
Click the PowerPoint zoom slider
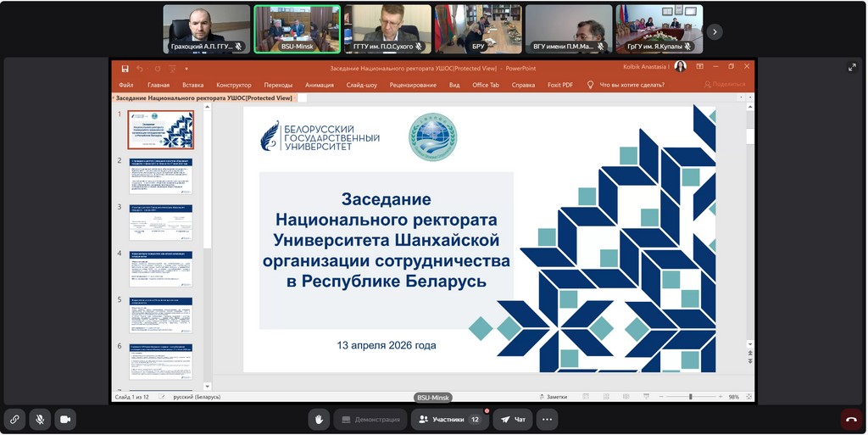tap(690, 397)
